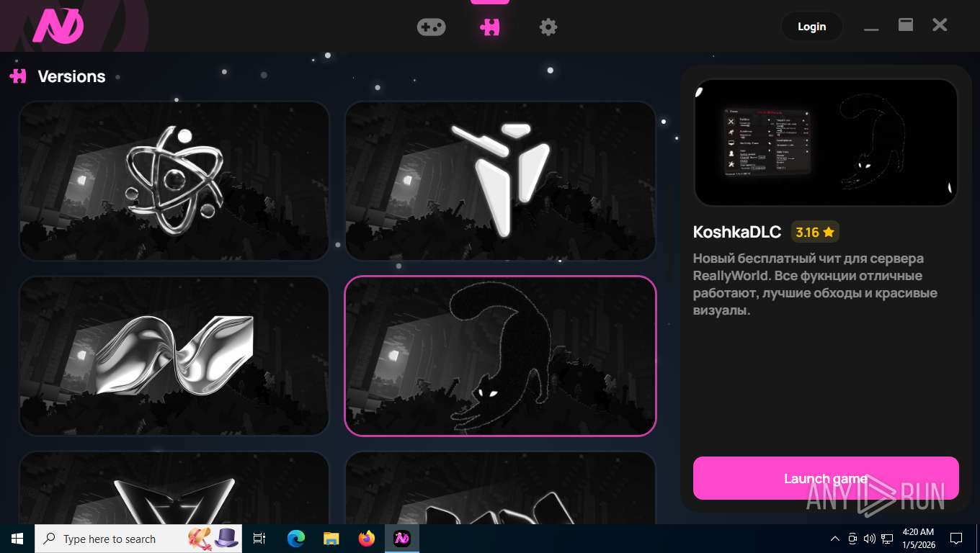Launch Microsoft Edge from taskbar
The image size is (980, 553).
click(x=295, y=539)
